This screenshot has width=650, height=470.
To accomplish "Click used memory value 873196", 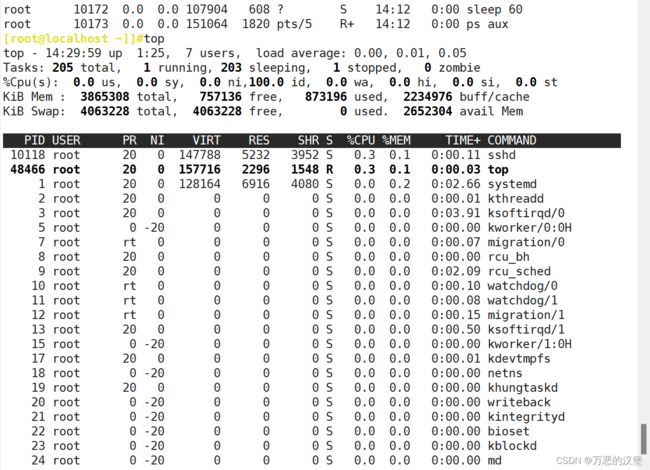I will pos(326,97).
